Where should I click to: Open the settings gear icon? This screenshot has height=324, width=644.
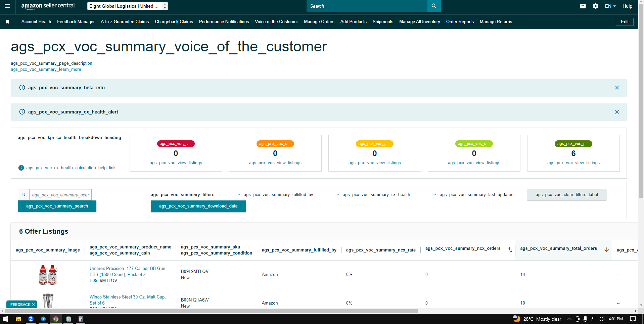point(596,6)
